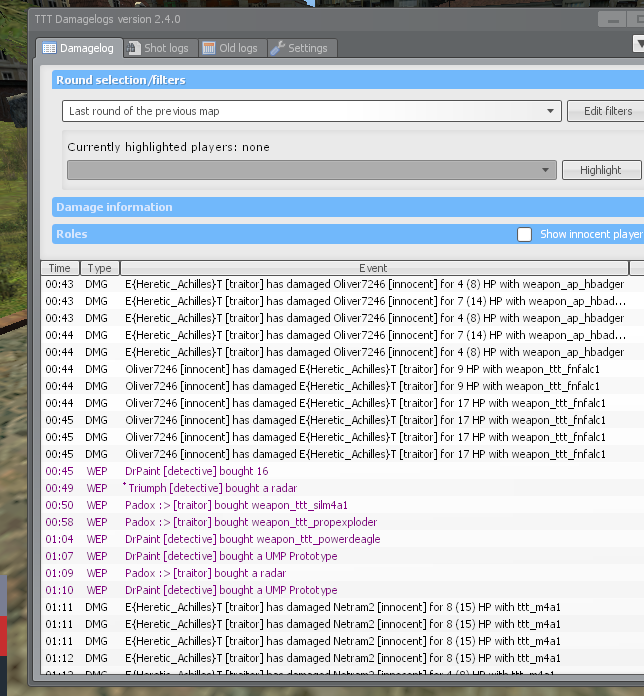The height and width of the screenshot is (696, 644).
Task: Click the Damagelog tab table icon
Action: (49, 48)
